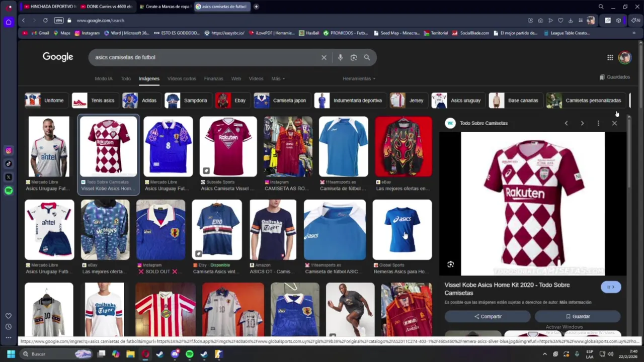Open the Gmail bookmark

tap(40, 33)
